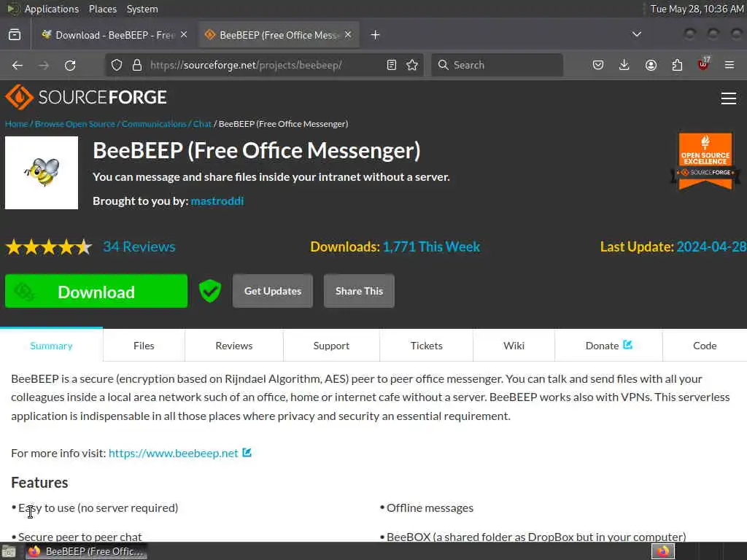
Task: Open a new tab with plus button
Action: tap(376, 35)
